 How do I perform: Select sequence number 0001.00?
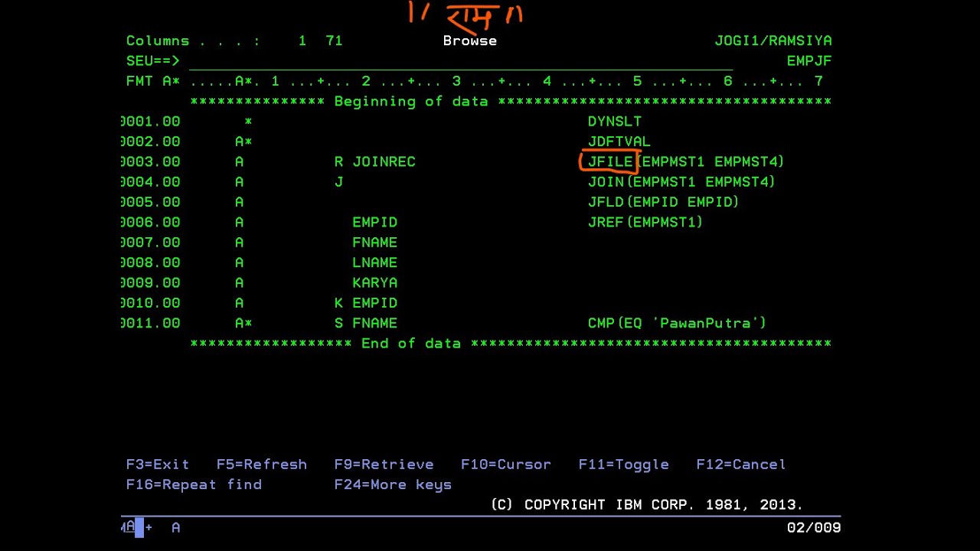[151, 122]
